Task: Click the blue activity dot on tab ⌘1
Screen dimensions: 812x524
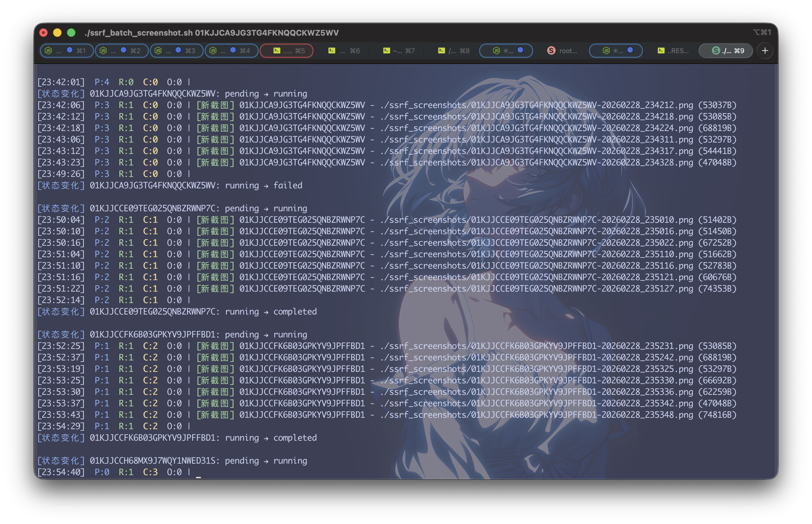Action: (70, 50)
